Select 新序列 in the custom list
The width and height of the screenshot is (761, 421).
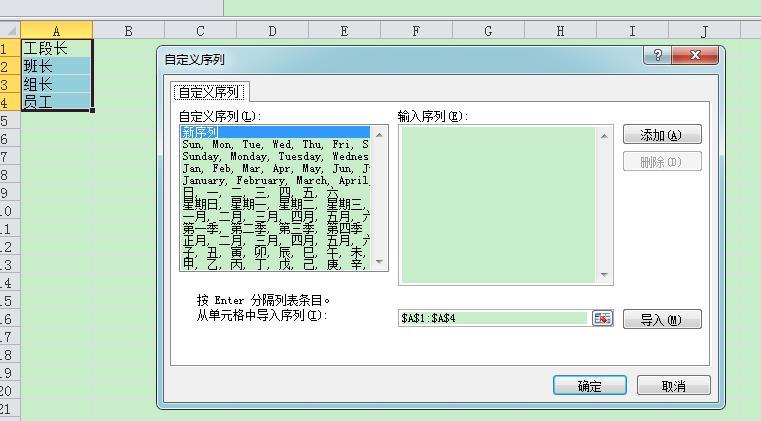pyautogui.click(x=275, y=132)
